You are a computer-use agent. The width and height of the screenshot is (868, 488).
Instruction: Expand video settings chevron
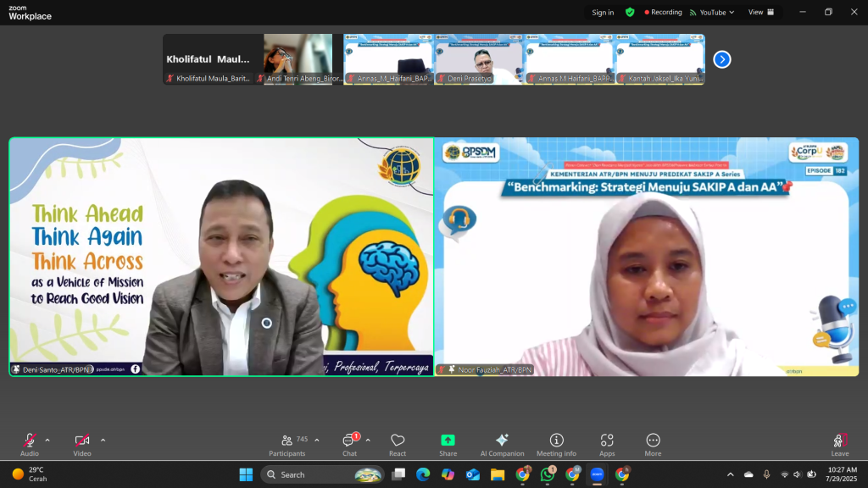[103, 440]
